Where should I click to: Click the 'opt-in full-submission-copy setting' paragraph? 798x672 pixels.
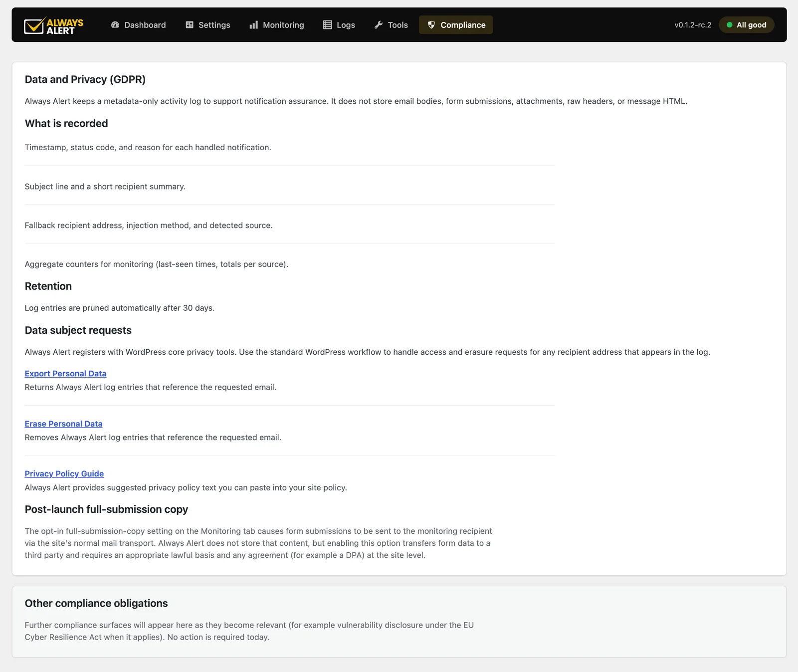click(258, 543)
